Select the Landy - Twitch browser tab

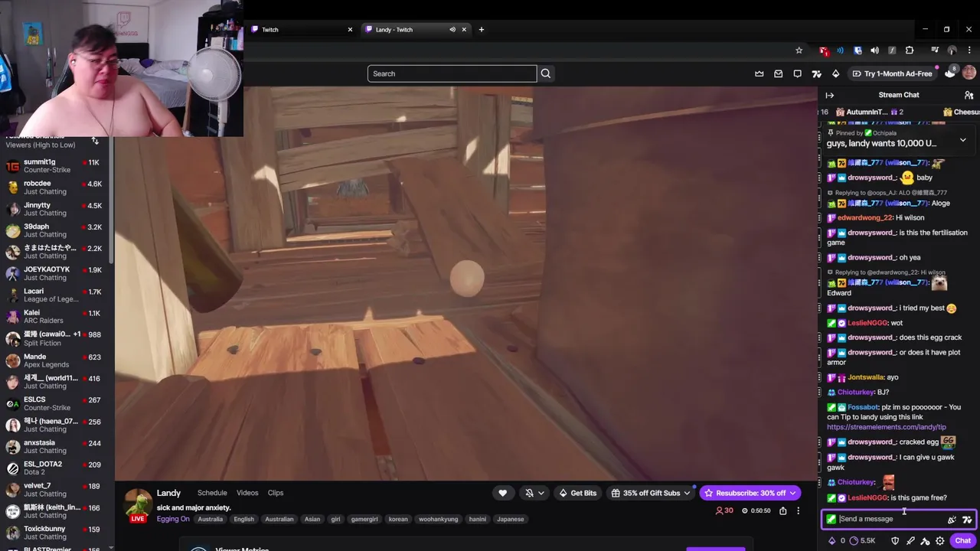(416, 30)
